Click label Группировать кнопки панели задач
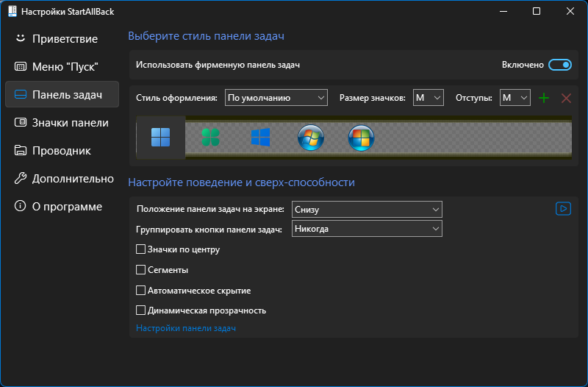The image size is (588, 387). (209, 230)
